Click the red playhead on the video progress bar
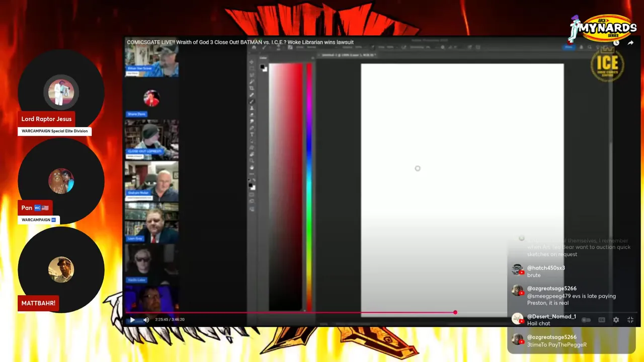 click(x=455, y=312)
